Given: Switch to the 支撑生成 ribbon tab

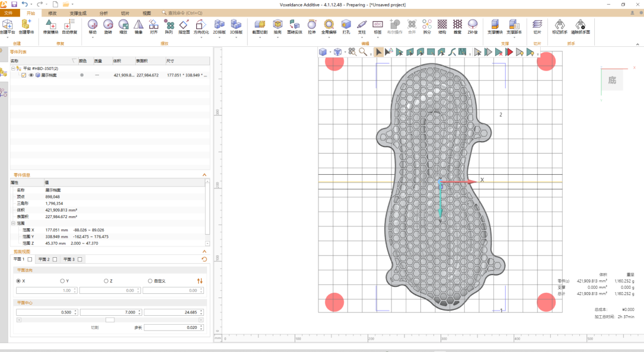Looking at the screenshot, I should [x=78, y=12].
